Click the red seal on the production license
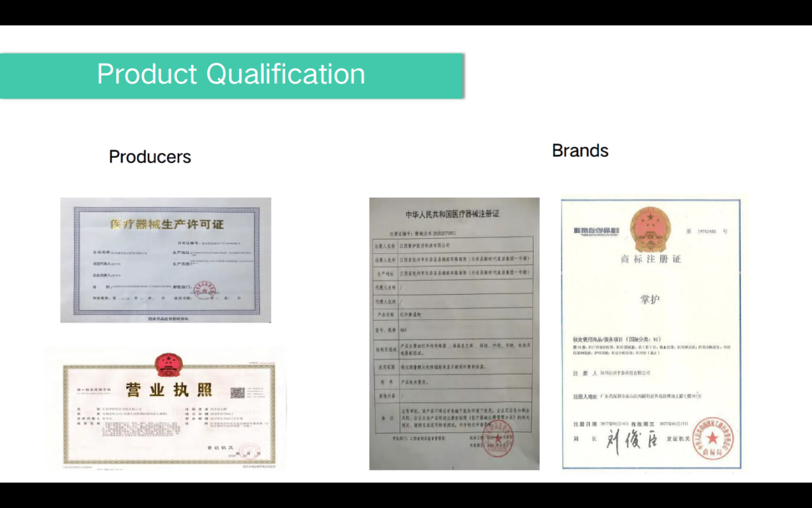The height and width of the screenshot is (508, 812). click(x=204, y=289)
